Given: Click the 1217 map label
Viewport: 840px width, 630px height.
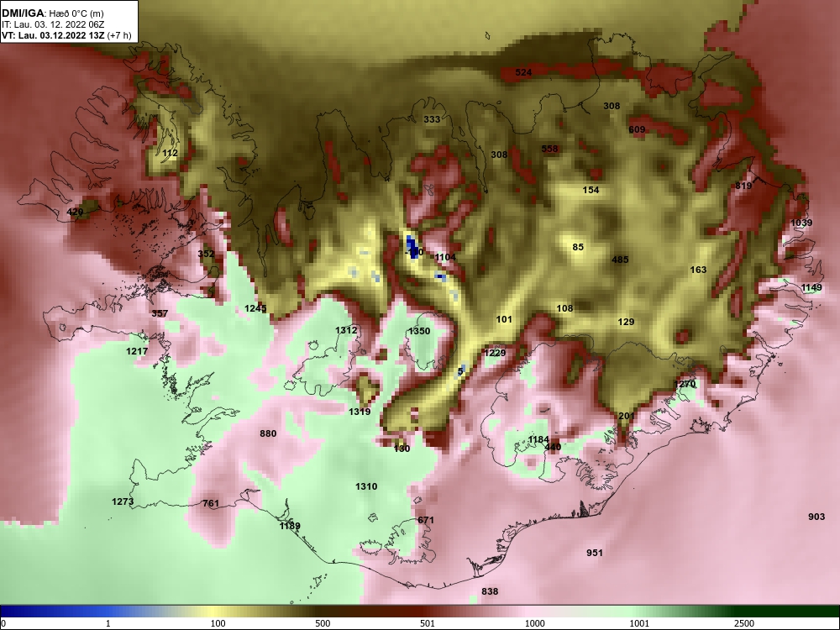Looking at the screenshot, I should tap(137, 351).
